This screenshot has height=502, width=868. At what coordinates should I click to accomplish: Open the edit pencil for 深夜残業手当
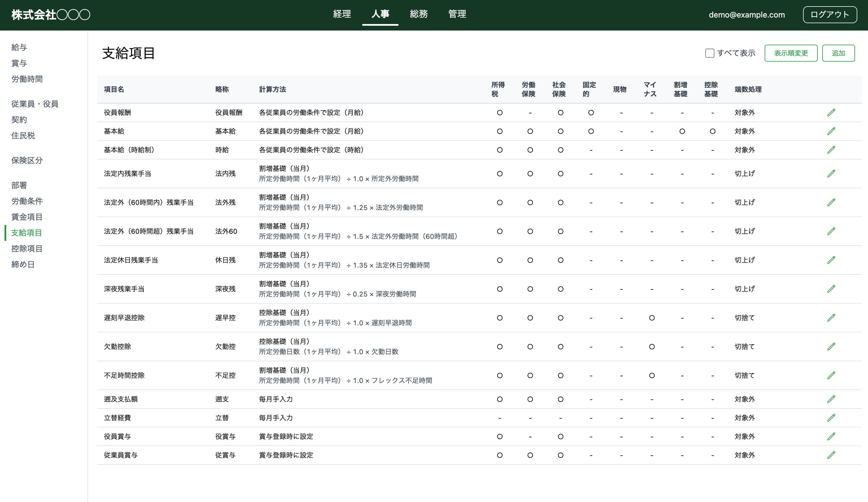[832, 289]
